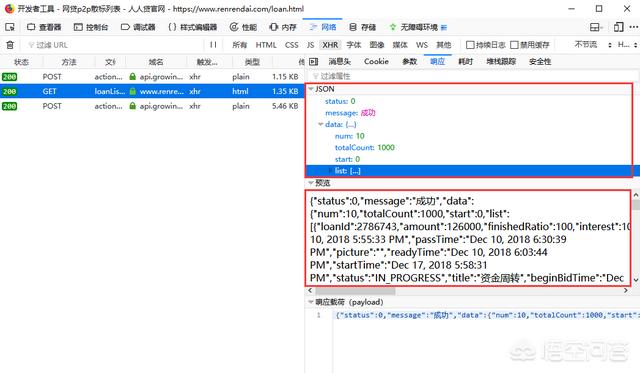
Task: Open the 查看器 (Inspector) panel
Action: point(44,27)
